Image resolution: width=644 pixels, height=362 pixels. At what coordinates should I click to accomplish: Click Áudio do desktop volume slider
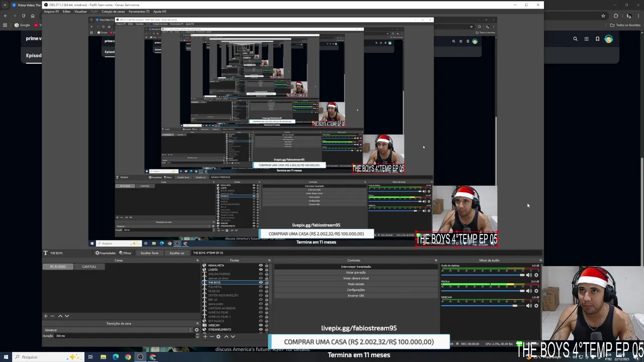click(482, 275)
